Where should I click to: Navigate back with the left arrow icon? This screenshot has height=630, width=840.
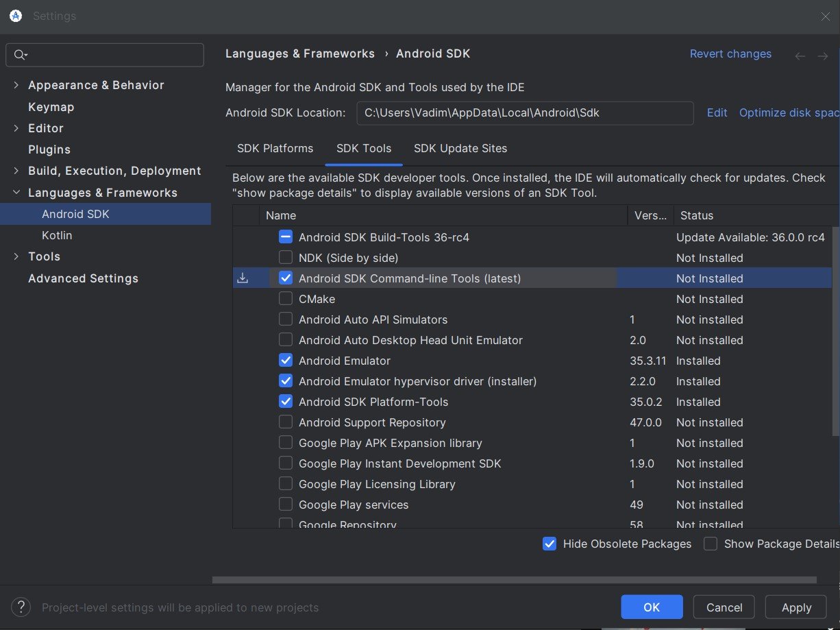800,56
